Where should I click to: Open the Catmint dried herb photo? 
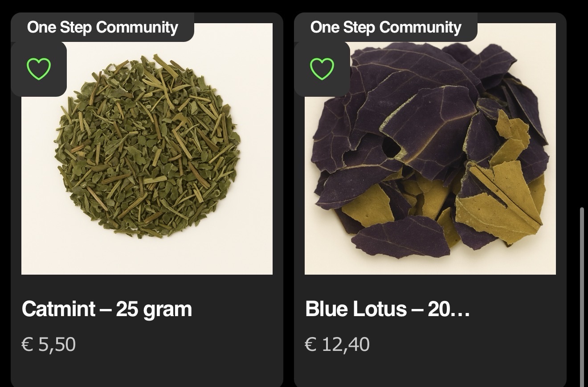click(147, 178)
